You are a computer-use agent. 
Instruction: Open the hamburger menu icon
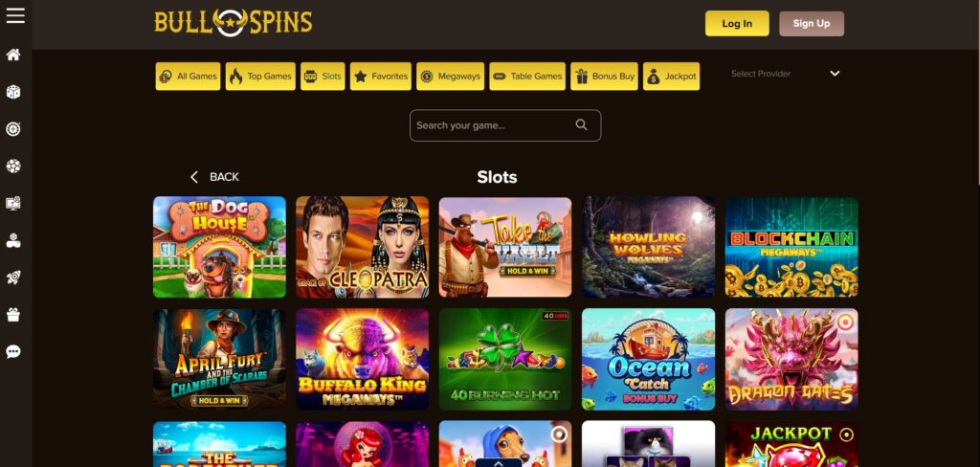pos(15,15)
